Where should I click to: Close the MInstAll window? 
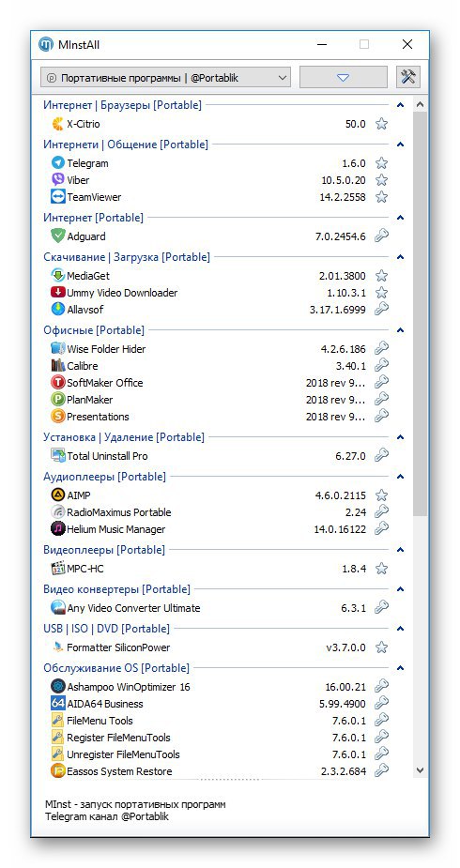pyautogui.click(x=406, y=44)
